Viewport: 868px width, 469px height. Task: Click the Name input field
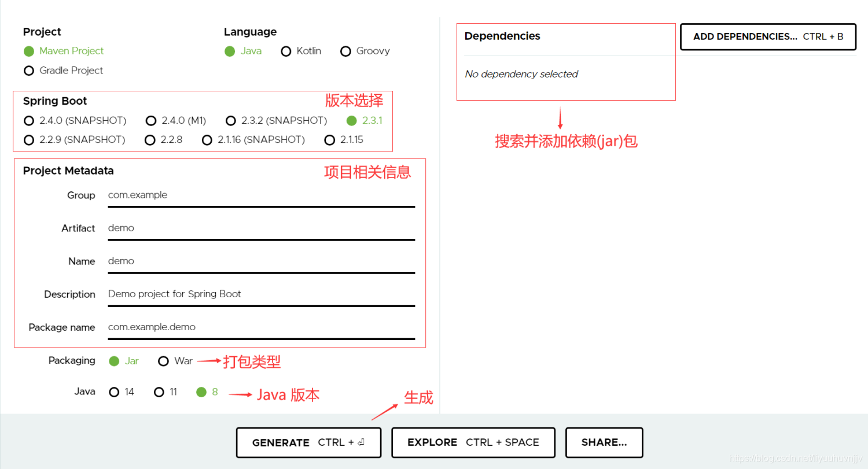[x=262, y=262]
